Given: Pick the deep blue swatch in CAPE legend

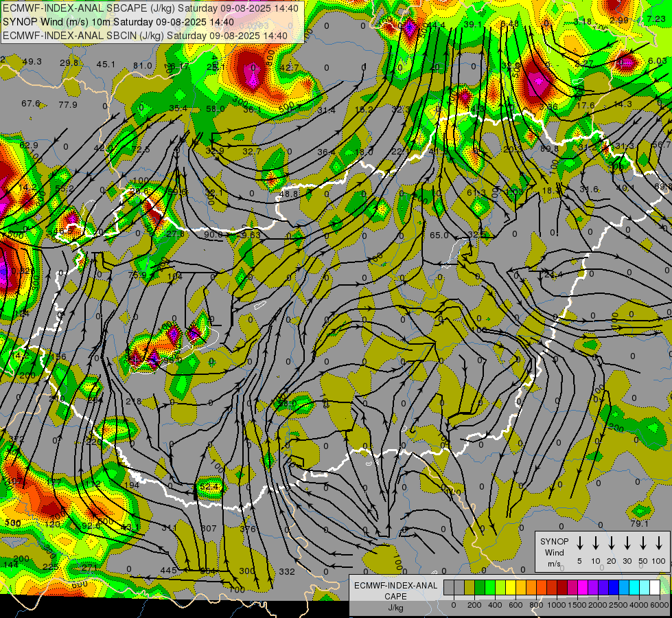Looking at the screenshot, I should 614,587.
